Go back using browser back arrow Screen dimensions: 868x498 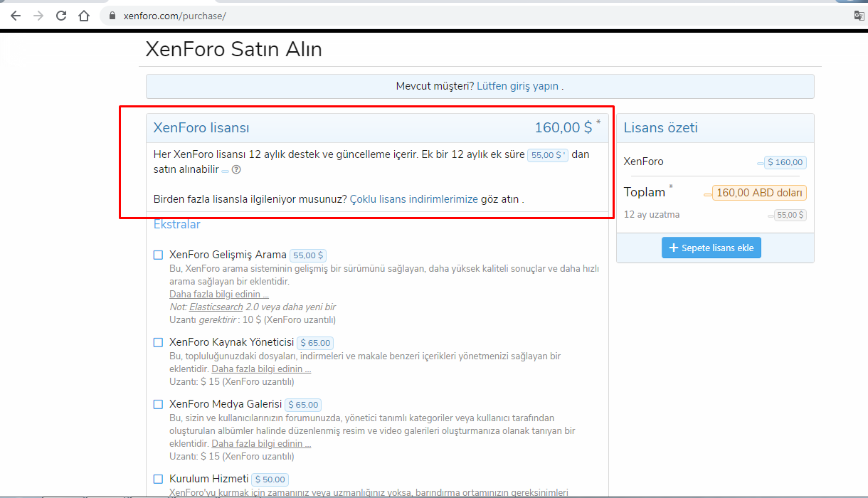point(15,16)
